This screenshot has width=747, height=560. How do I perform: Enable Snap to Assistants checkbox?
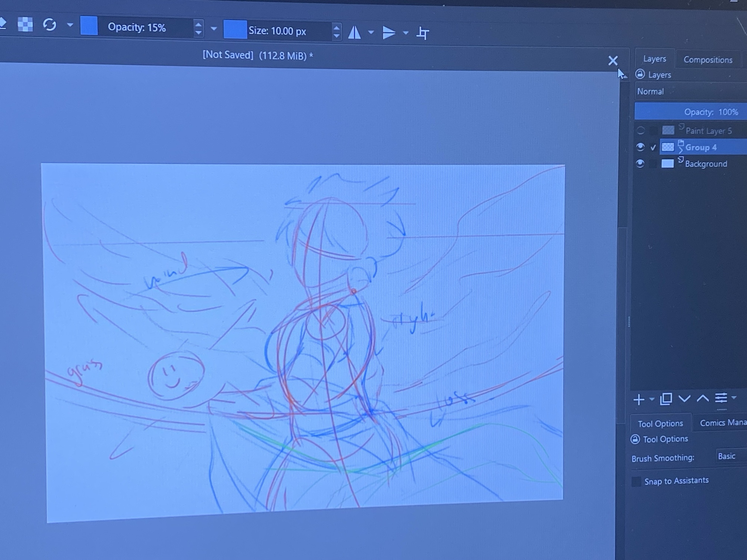[x=636, y=482]
